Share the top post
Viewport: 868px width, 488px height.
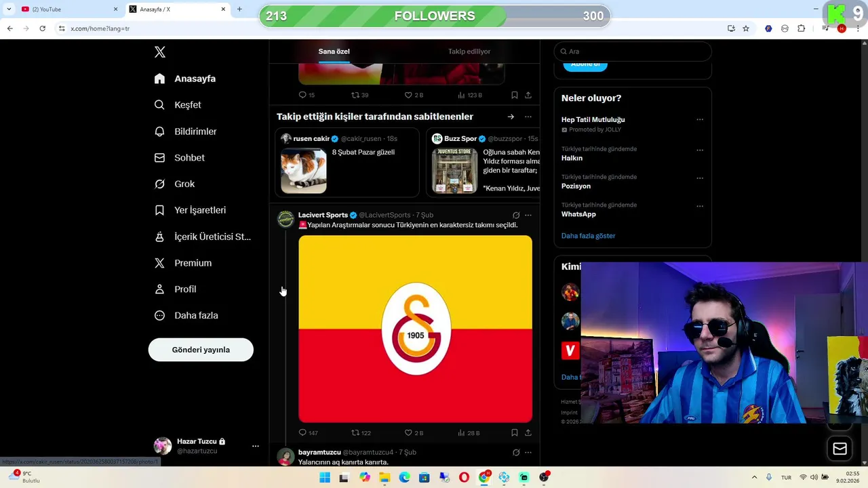click(x=528, y=95)
